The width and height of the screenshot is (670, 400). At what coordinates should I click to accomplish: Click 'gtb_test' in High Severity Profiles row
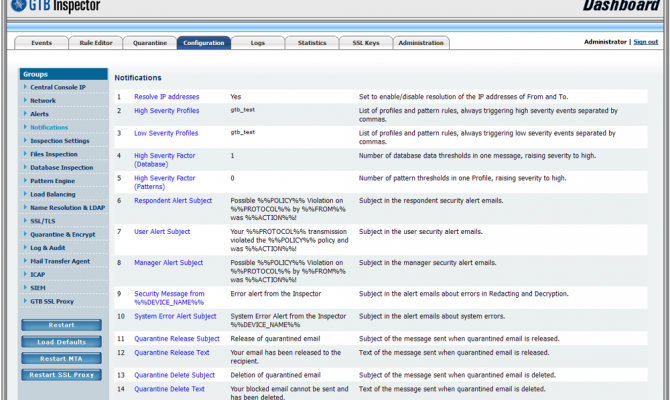pyautogui.click(x=243, y=110)
